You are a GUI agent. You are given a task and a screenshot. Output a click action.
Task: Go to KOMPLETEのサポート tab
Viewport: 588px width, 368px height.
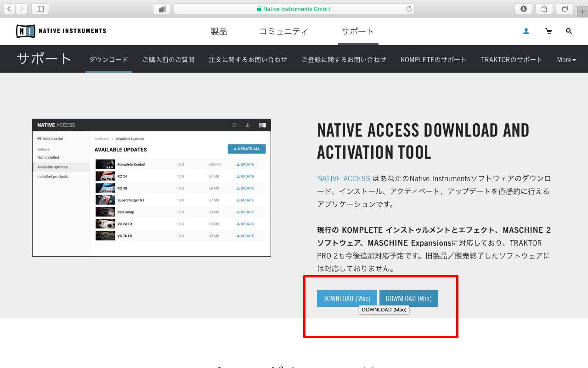coord(433,60)
